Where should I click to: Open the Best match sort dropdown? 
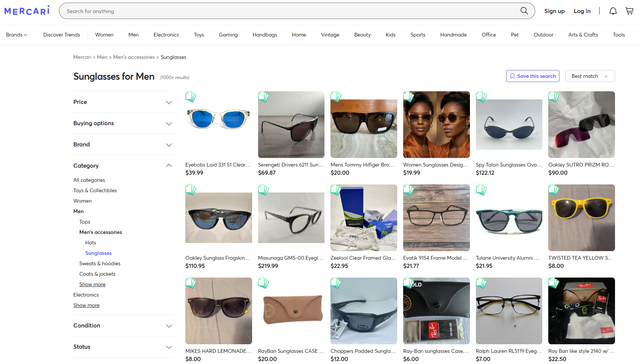coord(590,76)
